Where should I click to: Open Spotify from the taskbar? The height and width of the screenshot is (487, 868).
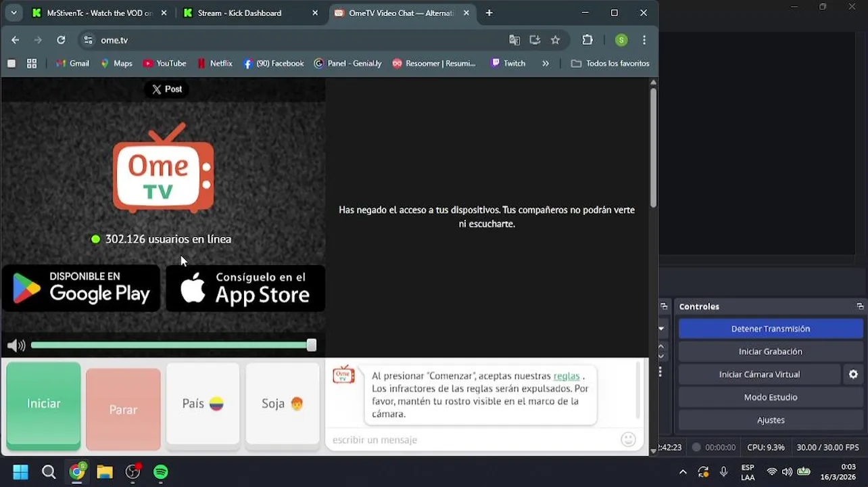pyautogui.click(x=161, y=471)
